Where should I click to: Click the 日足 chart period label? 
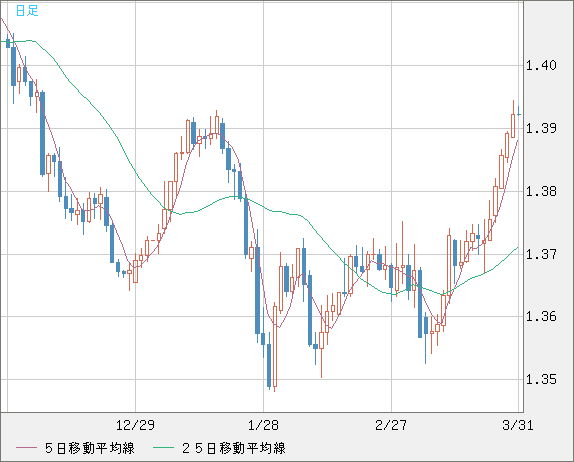(x=27, y=11)
